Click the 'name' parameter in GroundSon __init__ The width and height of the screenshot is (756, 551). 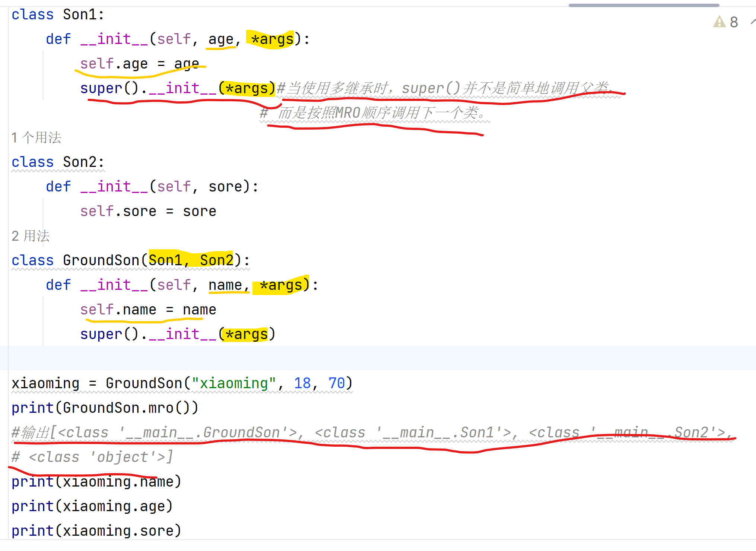tap(225, 285)
